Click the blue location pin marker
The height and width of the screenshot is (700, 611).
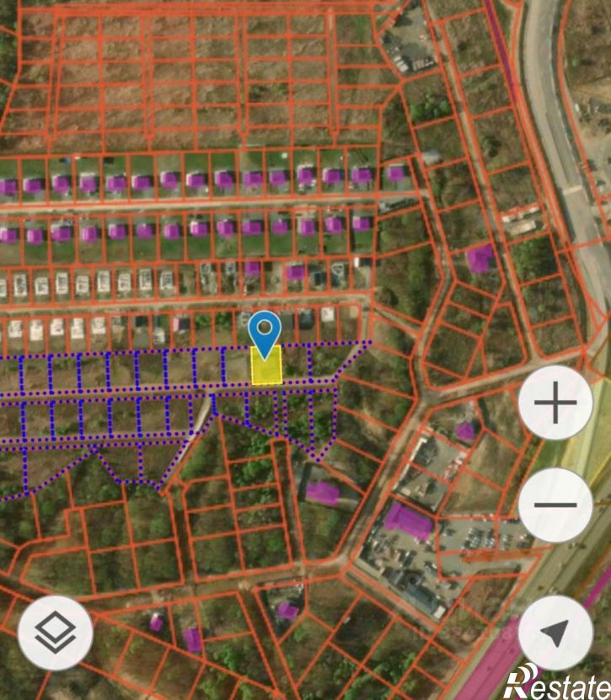coord(266,332)
